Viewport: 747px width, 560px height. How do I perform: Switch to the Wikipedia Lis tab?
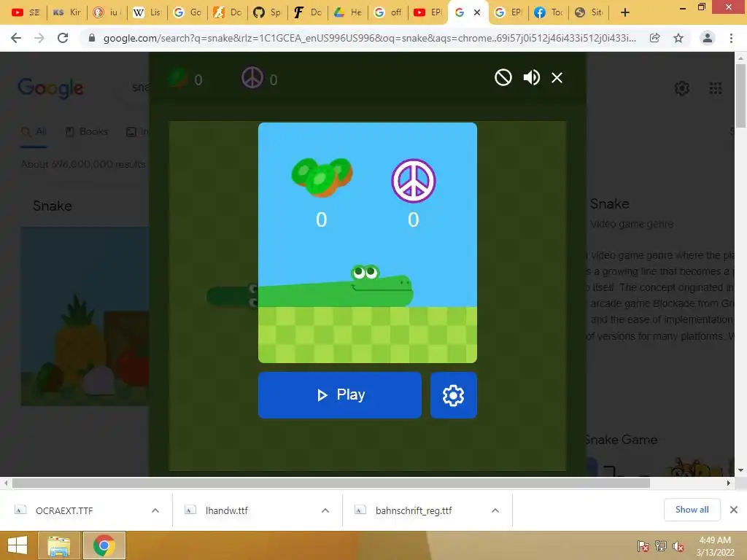(x=147, y=12)
